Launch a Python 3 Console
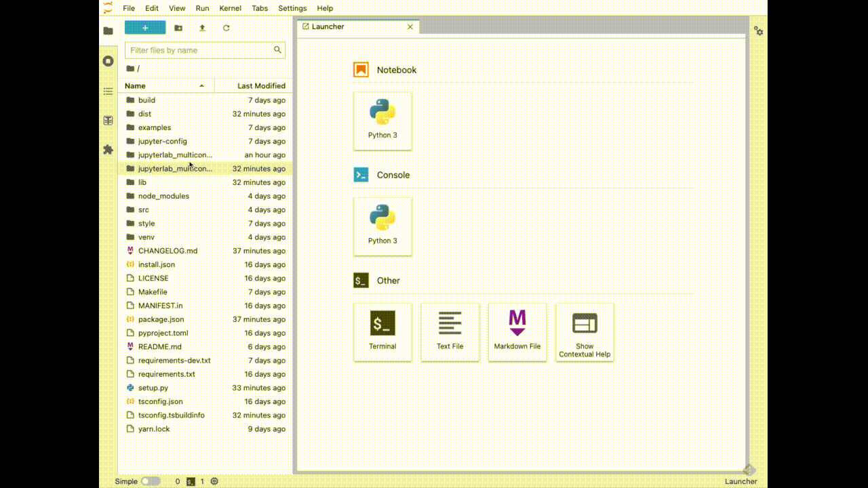This screenshot has height=488, width=868. click(x=382, y=226)
